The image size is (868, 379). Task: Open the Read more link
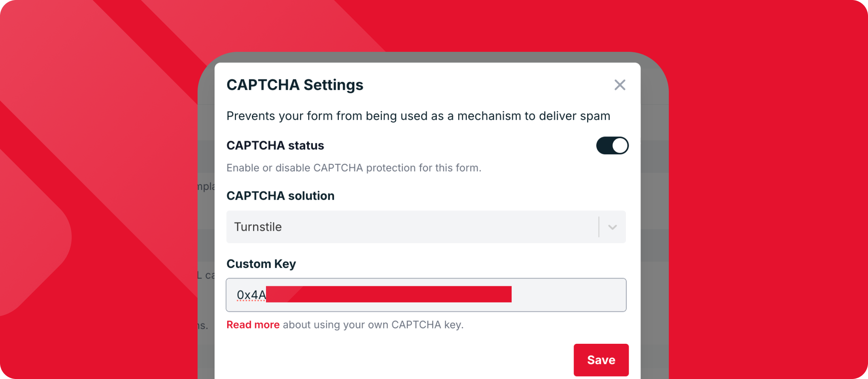pos(253,325)
